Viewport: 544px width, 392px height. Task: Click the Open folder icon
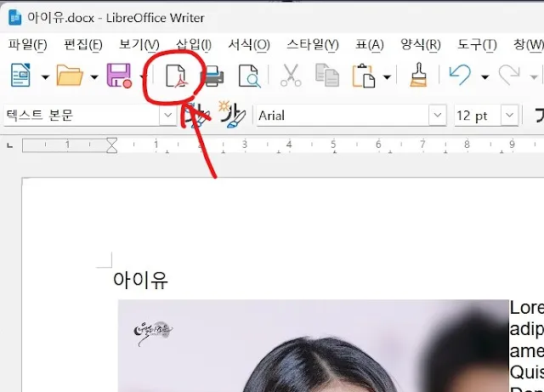click(x=70, y=75)
